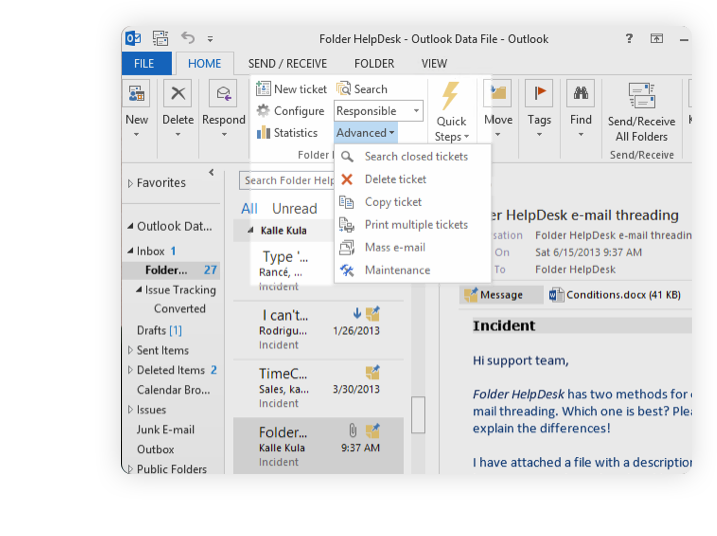Viewport: 717px width, 536px height.
Task: Click the Send/Receive quick access icon
Action: pyautogui.click(x=161, y=38)
